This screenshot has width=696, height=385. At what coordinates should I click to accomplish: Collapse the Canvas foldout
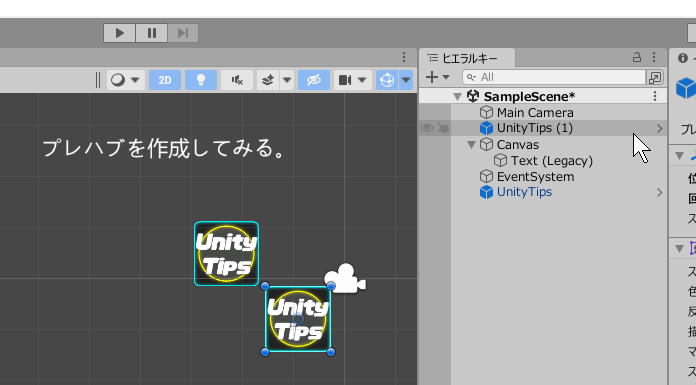click(471, 144)
